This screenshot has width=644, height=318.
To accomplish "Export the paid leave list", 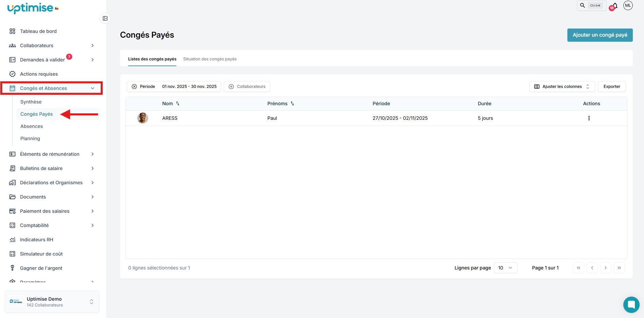I will pyautogui.click(x=611, y=87).
